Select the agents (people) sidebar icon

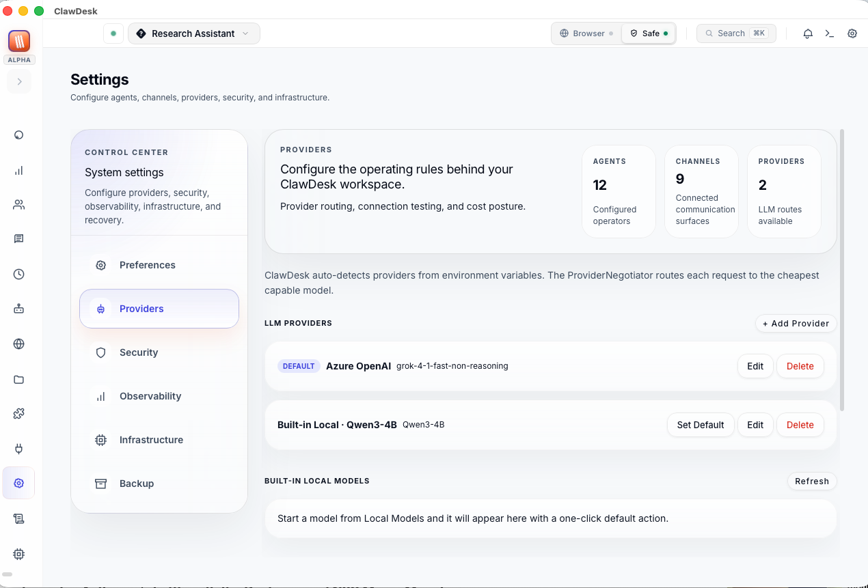(18, 204)
